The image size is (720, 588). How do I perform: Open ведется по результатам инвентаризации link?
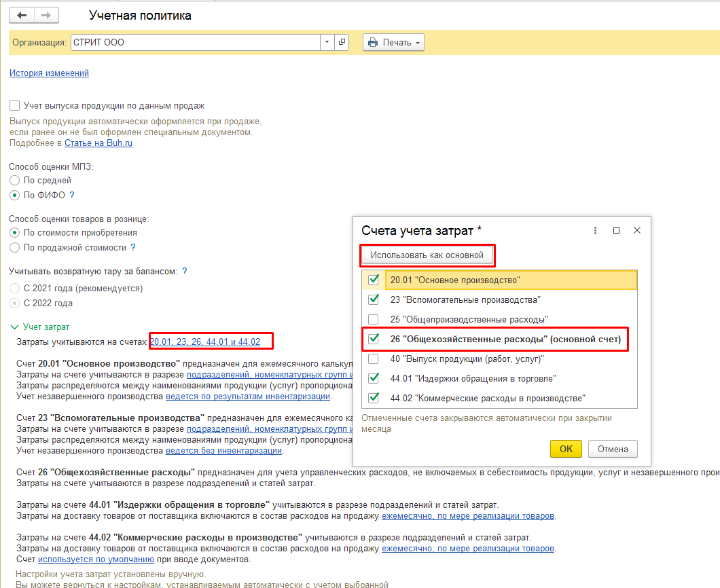click(248, 396)
